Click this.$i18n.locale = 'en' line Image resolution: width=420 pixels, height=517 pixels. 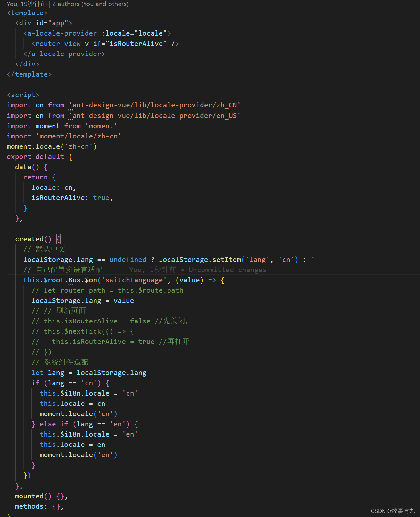pos(89,435)
